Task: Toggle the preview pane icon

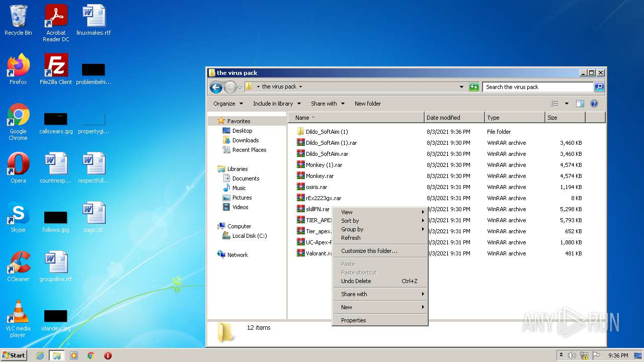Action: (580, 104)
